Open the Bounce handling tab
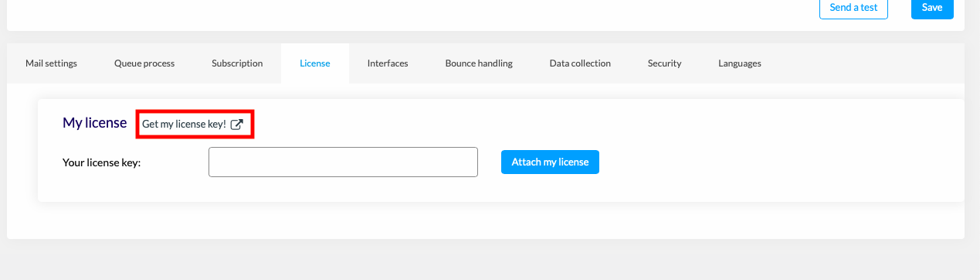This screenshot has width=980, height=280. click(479, 63)
